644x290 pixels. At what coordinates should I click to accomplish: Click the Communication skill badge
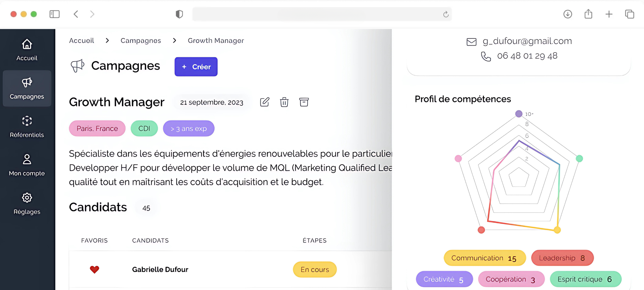(485, 258)
